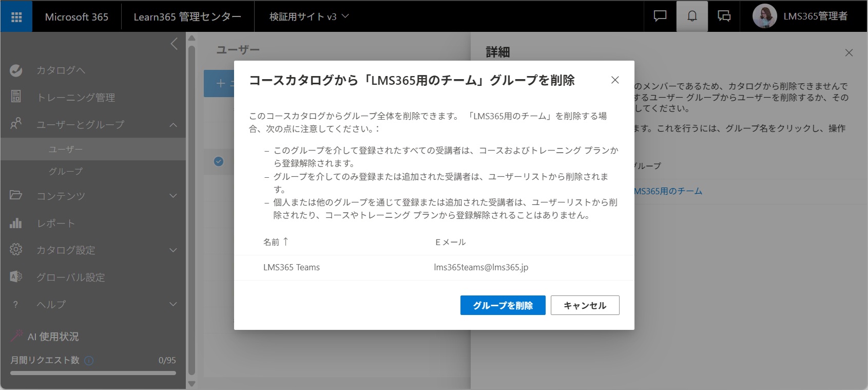
Task: Close the group deletion dialog
Action: coord(615,80)
